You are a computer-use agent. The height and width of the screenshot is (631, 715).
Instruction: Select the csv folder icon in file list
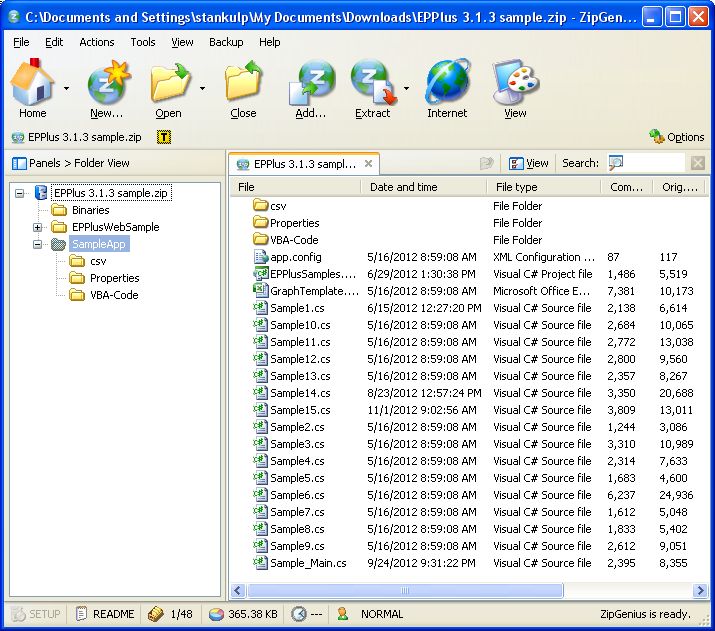point(260,205)
